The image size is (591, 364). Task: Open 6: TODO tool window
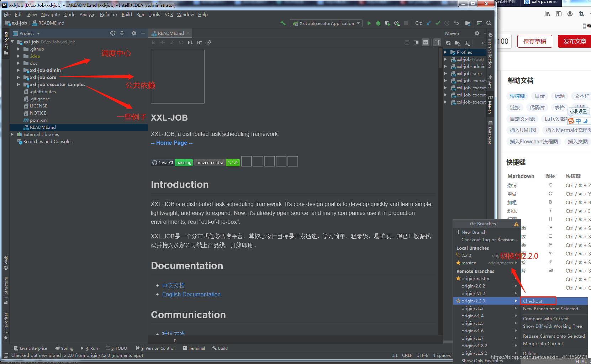(x=116, y=348)
